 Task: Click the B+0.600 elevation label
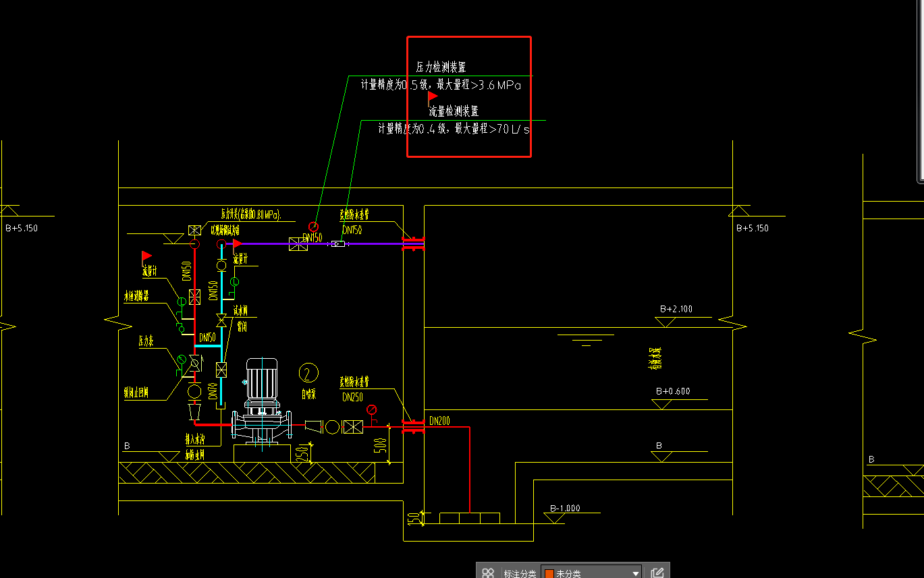coord(673,391)
